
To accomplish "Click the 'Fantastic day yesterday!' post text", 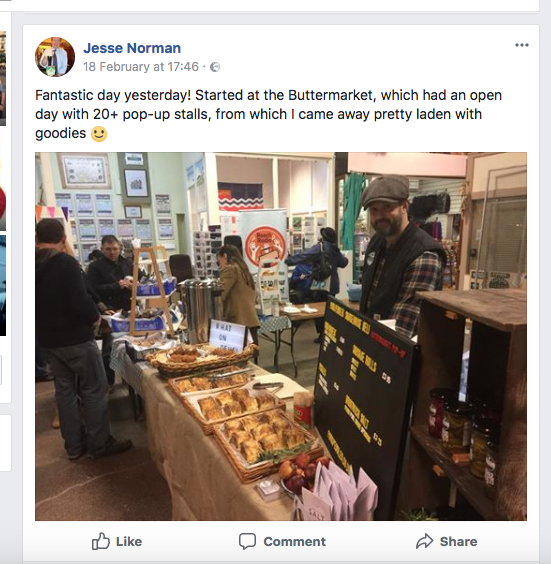I will pos(268,114).
